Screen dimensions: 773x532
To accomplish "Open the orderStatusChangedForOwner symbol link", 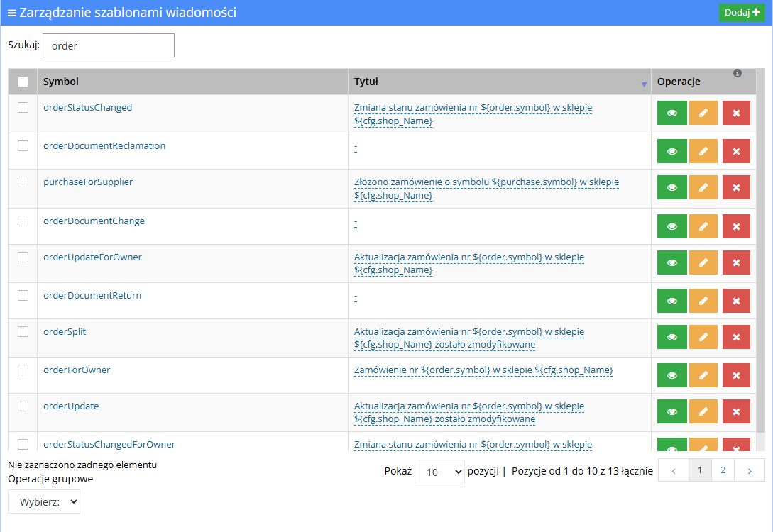I will point(109,444).
